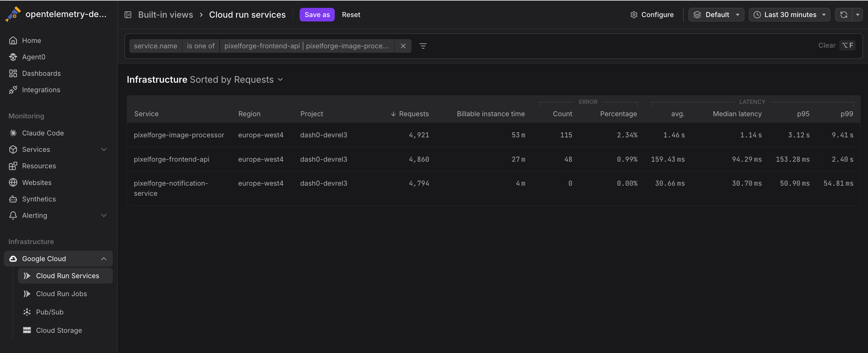Click the Cloud Run Services arrow icon
This screenshot has height=353, width=868.
[x=27, y=276]
